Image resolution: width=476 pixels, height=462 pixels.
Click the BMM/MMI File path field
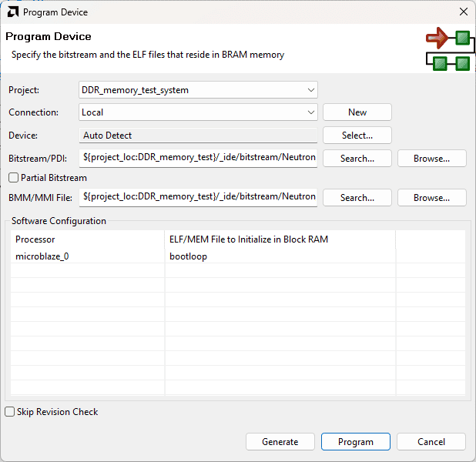point(199,197)
